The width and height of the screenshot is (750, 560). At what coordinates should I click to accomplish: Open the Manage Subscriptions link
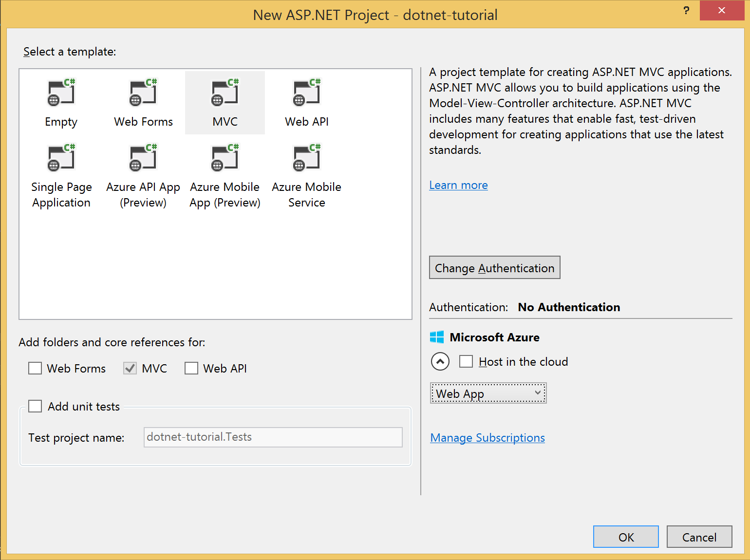click(487, 438)
